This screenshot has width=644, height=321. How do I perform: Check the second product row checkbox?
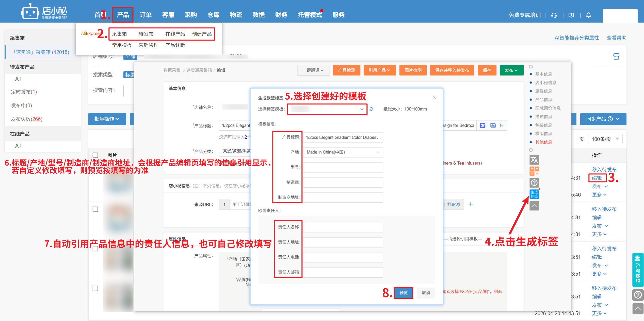[95, 209]
